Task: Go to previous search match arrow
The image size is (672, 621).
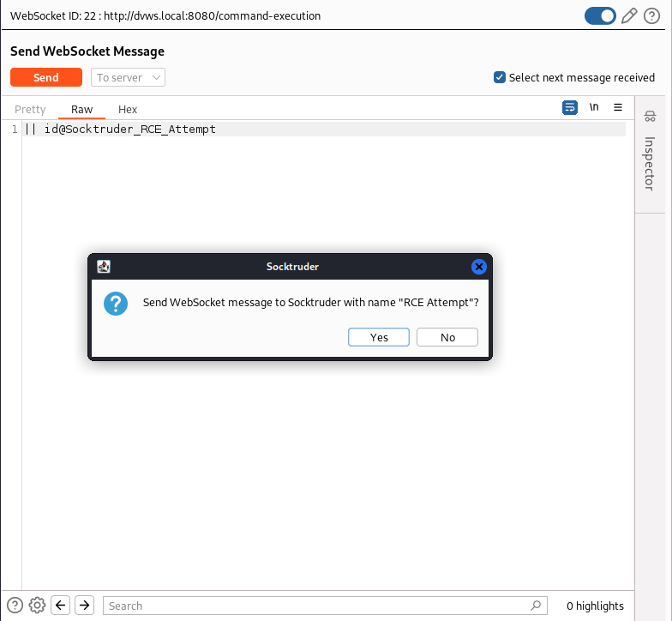Action: pos(60,606)
